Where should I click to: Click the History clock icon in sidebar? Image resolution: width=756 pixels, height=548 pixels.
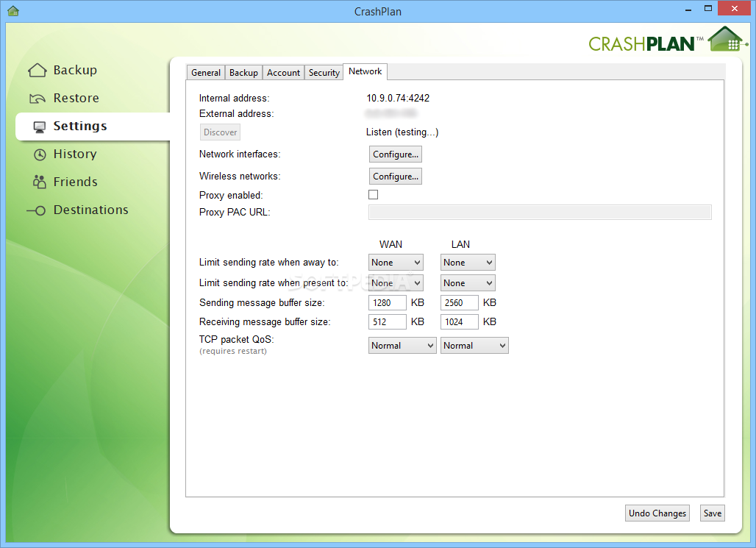40,154
